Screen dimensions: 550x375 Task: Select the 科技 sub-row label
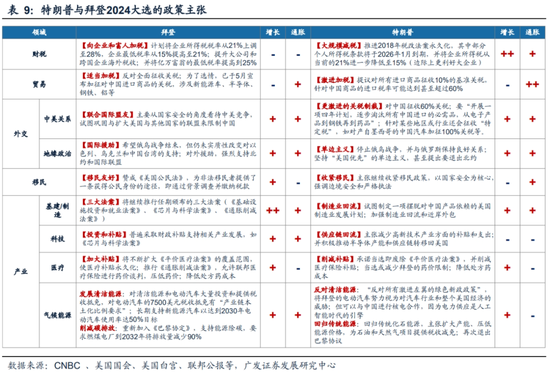click(x=58, y=239)
